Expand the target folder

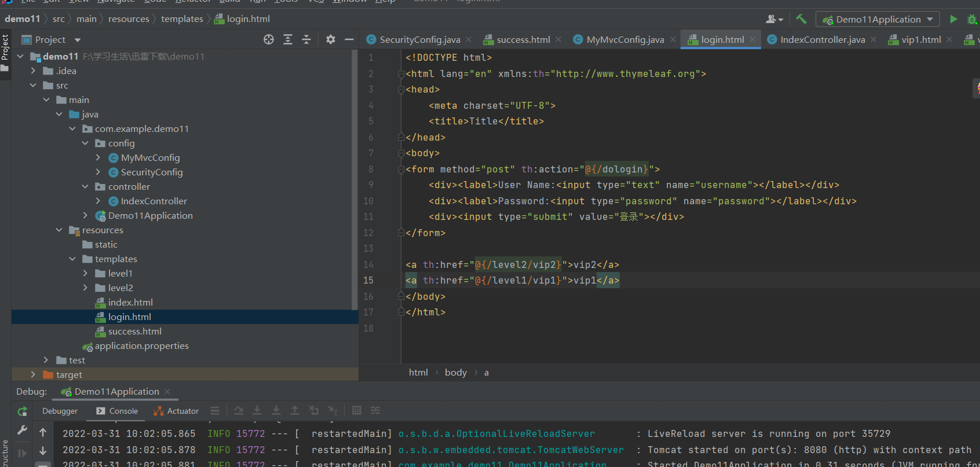click(33, 374)
